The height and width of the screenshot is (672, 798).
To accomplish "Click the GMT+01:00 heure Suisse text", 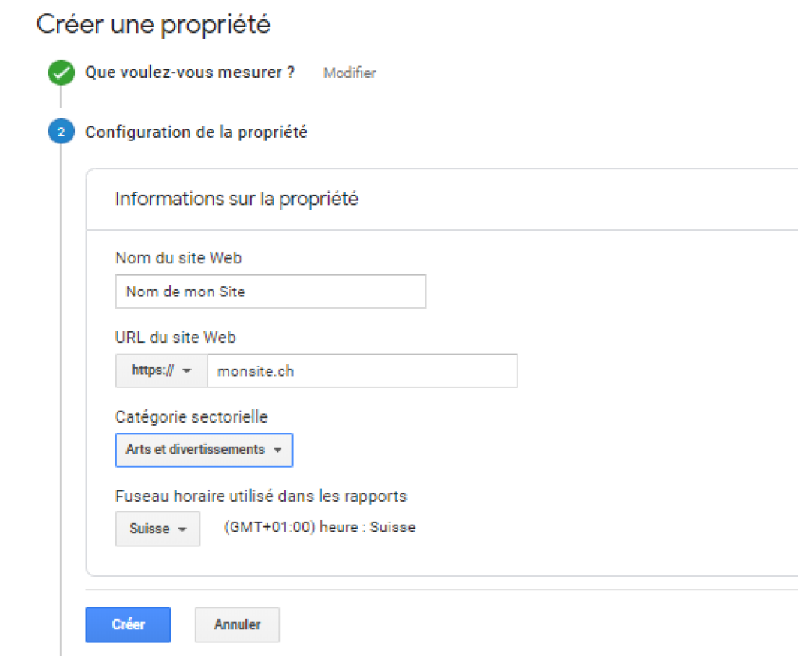I will click(320, 527).
